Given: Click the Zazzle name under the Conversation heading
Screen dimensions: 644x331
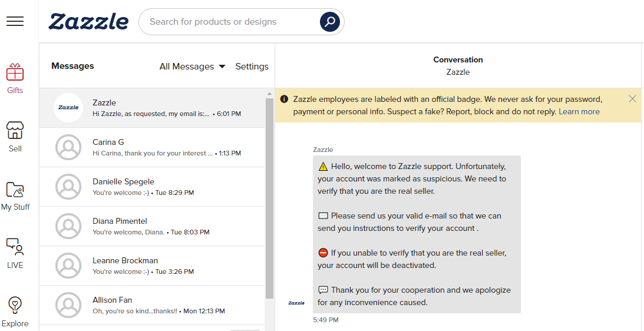Looking at the screenshot, I should point(458,72).
